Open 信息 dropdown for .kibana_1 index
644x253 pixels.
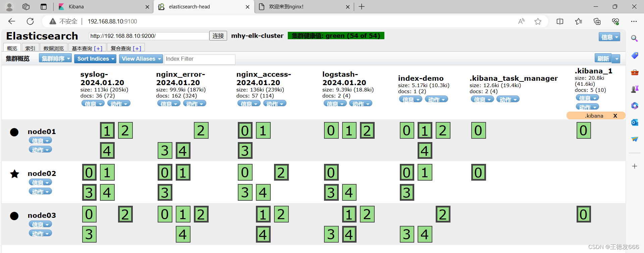[x=587, y=98]
